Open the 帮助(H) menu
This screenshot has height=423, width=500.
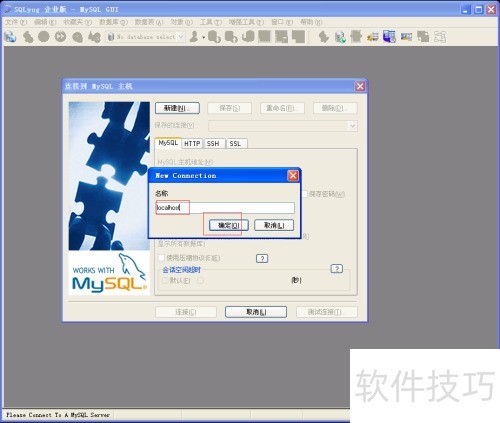311,22
